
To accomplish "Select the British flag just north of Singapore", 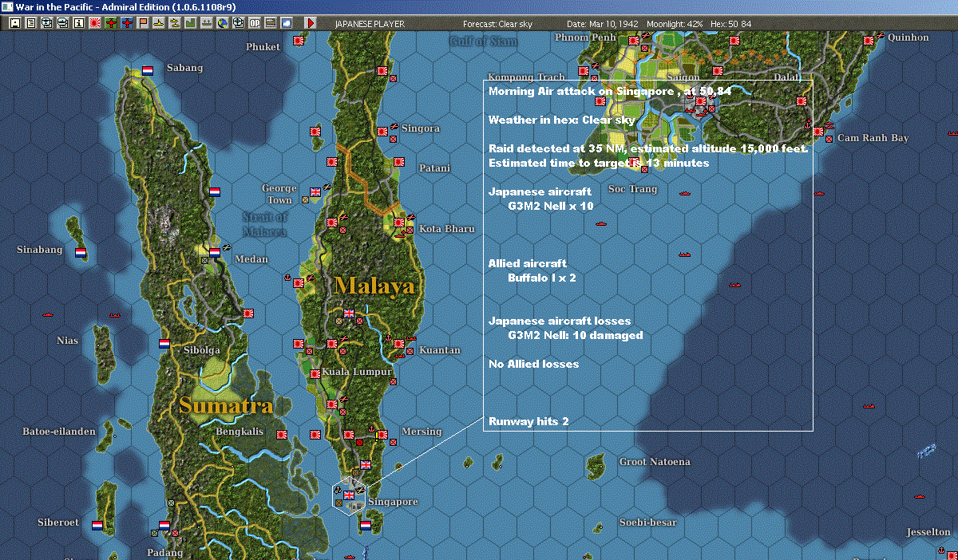I will [366, 464].
